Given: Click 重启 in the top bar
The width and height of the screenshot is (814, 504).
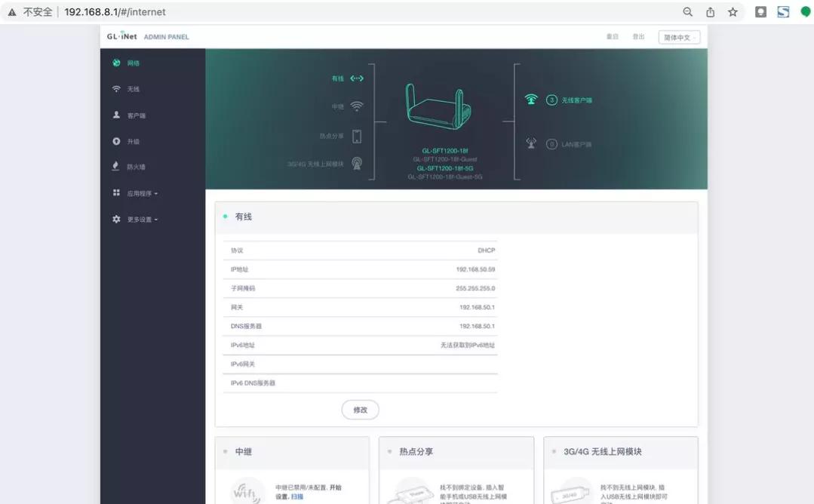Looking at the screenshot, I should coord(613,36).
